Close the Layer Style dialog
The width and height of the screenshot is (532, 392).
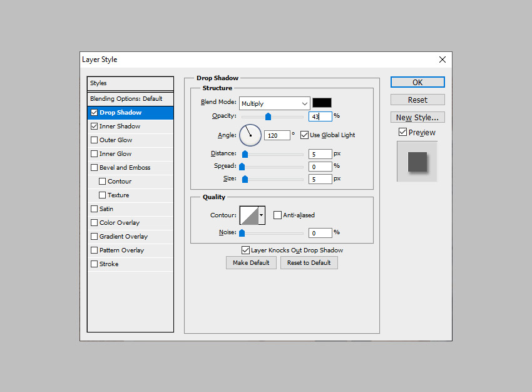pos(442,59)
